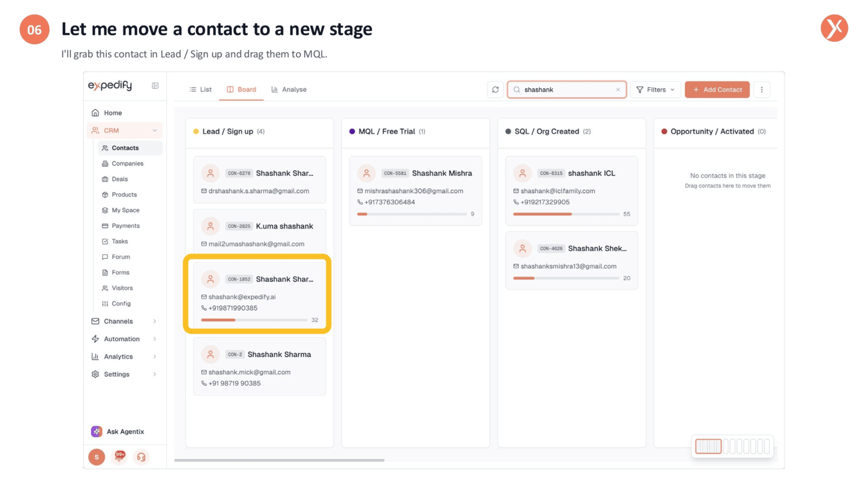Open the Filters dropdown
The width and height of the screenshot is (868, 488).
pyautogui.click(x=655, y=89)
